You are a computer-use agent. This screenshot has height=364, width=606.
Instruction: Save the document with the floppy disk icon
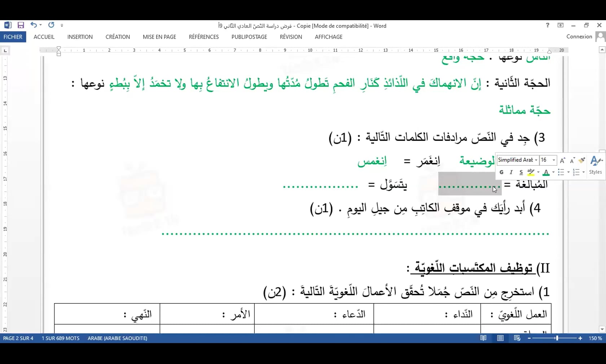pos(21,25)
